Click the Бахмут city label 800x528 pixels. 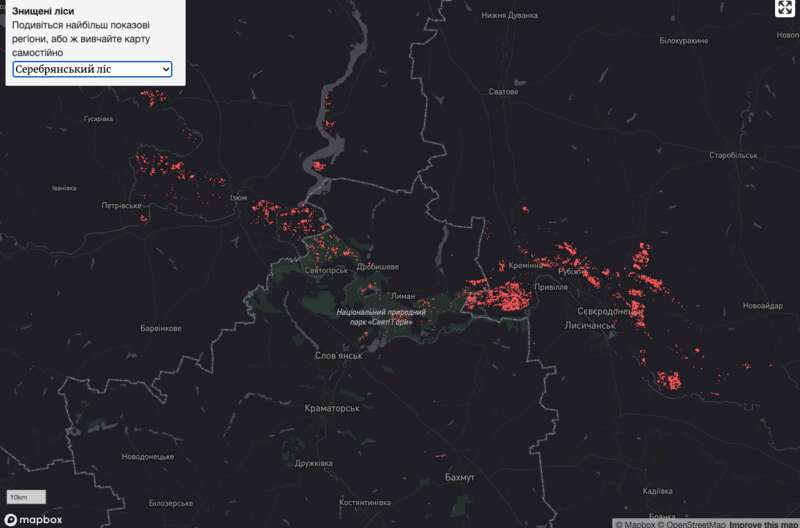[460, 478]
